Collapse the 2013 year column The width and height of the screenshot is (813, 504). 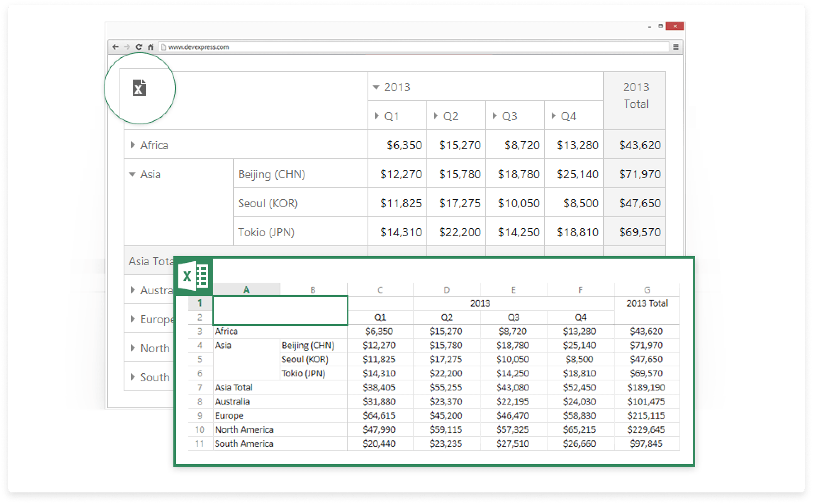coord(376,87)
